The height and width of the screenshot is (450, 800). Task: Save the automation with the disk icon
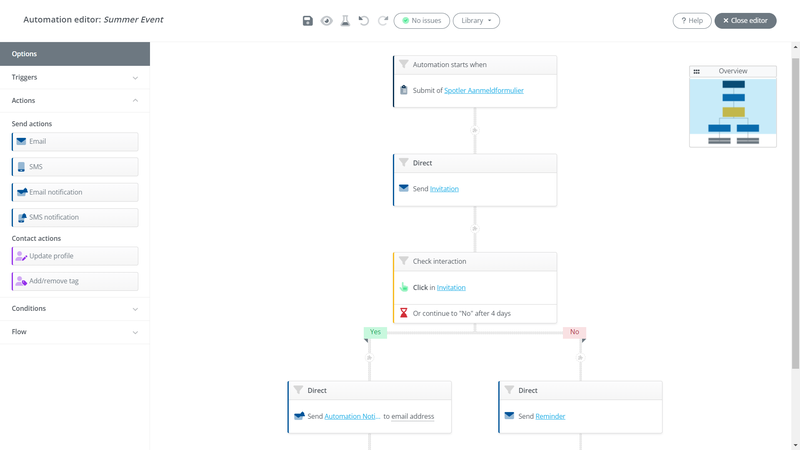coord(307,20)
